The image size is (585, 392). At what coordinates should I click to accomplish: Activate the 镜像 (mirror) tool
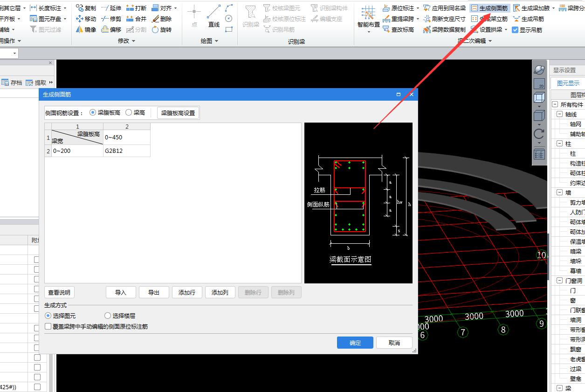point(86,29)
